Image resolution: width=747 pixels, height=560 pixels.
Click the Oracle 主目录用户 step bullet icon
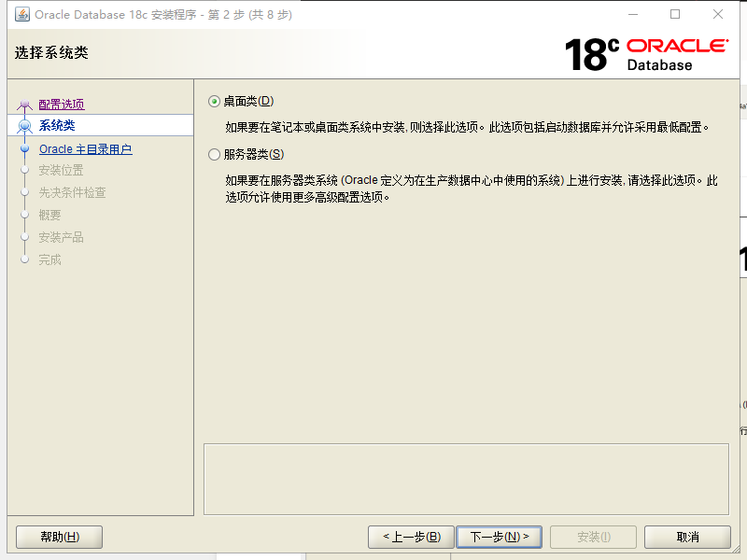click(x=25, y=148)
